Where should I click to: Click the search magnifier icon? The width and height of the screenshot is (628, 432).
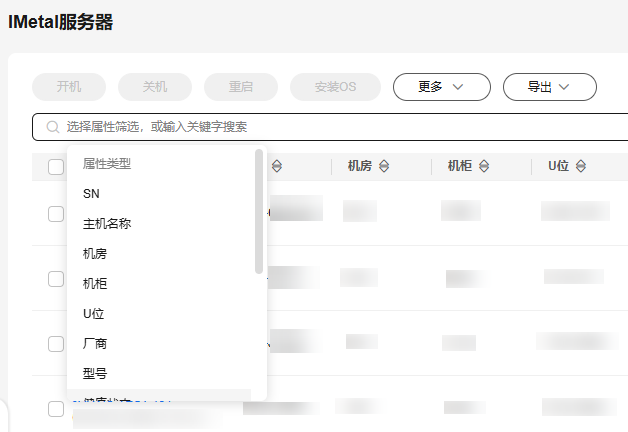coord(52,127)
